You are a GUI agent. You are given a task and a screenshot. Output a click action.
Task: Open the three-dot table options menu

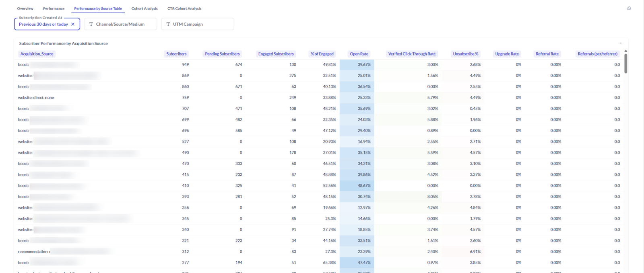(620, 43)
